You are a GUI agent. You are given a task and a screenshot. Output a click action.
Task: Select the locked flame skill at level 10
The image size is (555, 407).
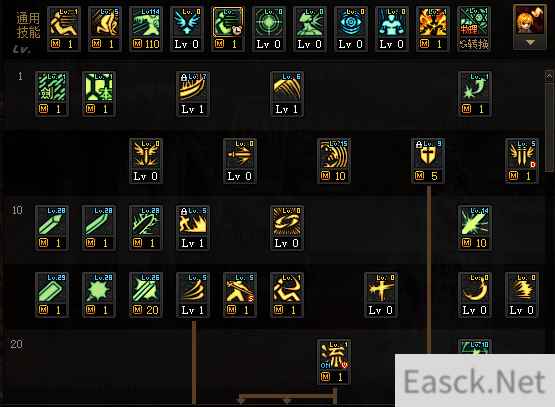(193, 228)
